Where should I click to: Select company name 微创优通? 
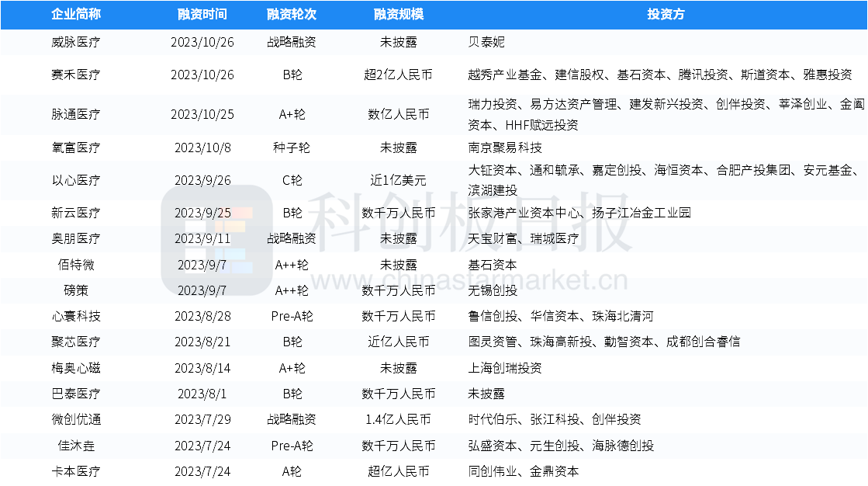[76, 419]
